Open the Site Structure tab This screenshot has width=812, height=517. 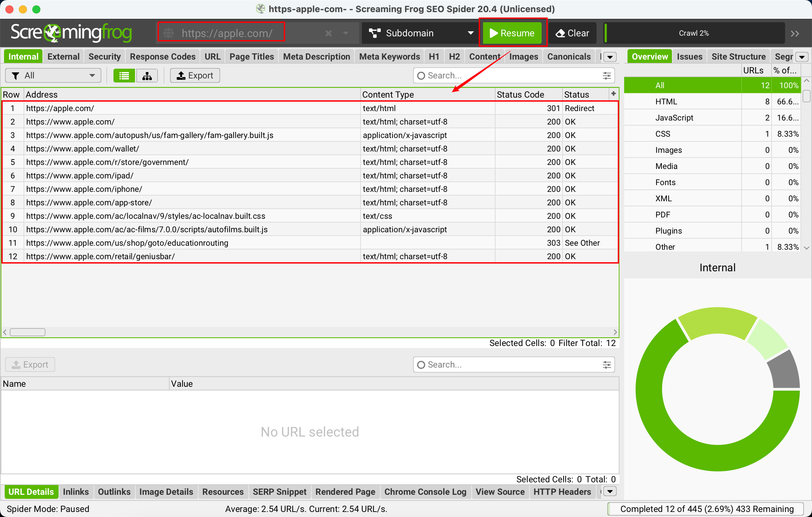click(739, 57)
